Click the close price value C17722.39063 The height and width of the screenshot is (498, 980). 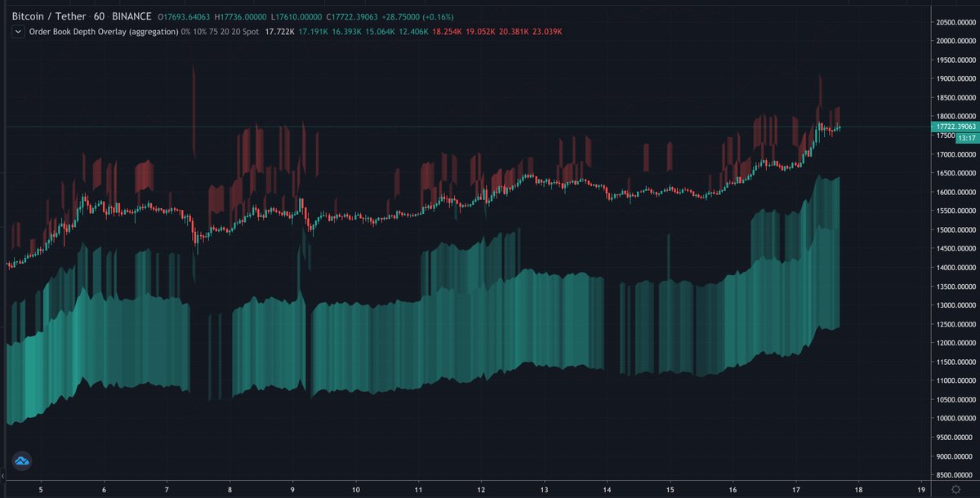[351, 16]
